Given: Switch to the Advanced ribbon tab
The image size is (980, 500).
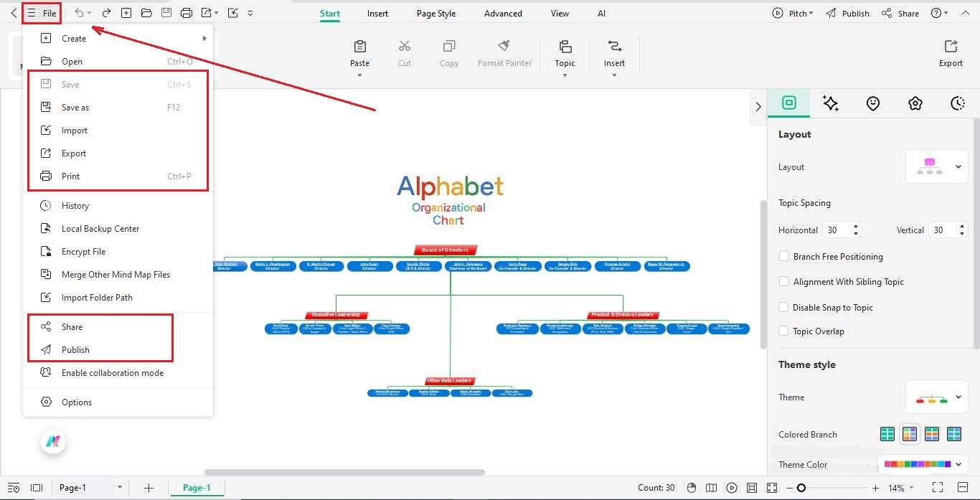Looking at the screenshot, I should (x=503, y=13).
